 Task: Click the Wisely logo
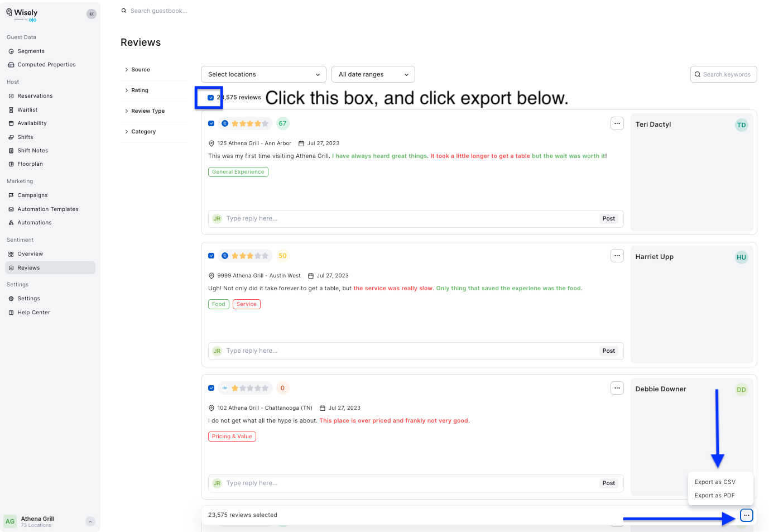coord(22,15)
